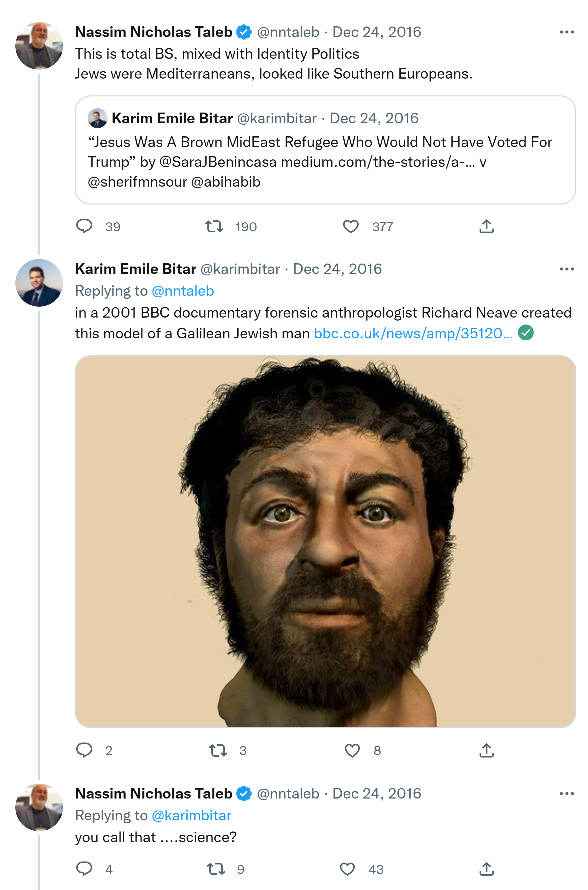The height and width of the screenshot is (890, 588).
Task: Reply to Taleb's 'total BS' tweet
Action: coord(84,226)
